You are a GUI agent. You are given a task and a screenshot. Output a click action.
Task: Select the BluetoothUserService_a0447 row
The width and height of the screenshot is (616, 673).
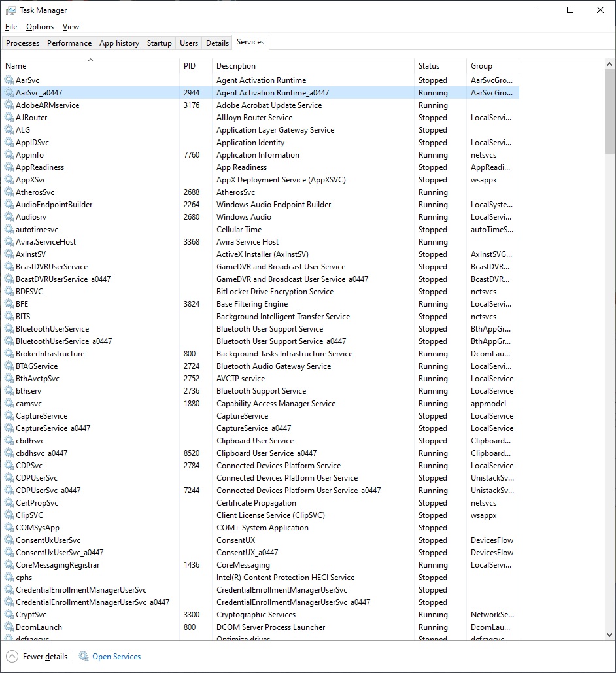click(x=260, y=341)
